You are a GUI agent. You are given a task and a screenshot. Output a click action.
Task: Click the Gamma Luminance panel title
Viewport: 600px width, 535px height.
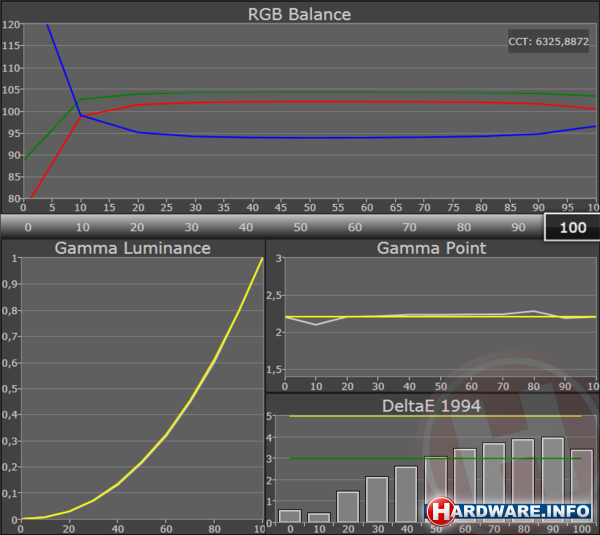132,248
